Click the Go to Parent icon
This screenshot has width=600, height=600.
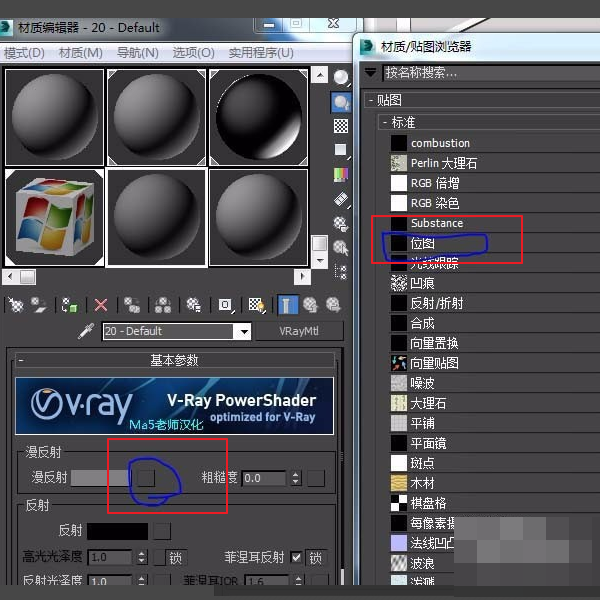pyautogui.click(x=310, y=305)
